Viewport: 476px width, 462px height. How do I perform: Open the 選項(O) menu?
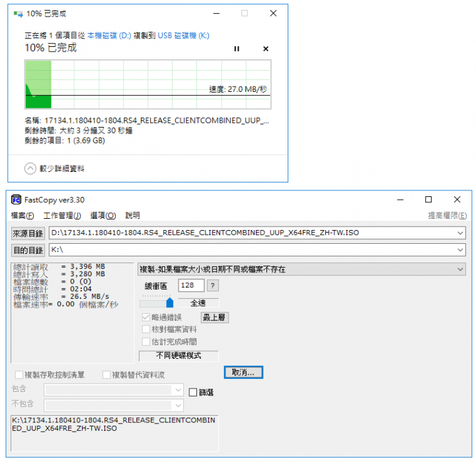[x=103, y=215]
